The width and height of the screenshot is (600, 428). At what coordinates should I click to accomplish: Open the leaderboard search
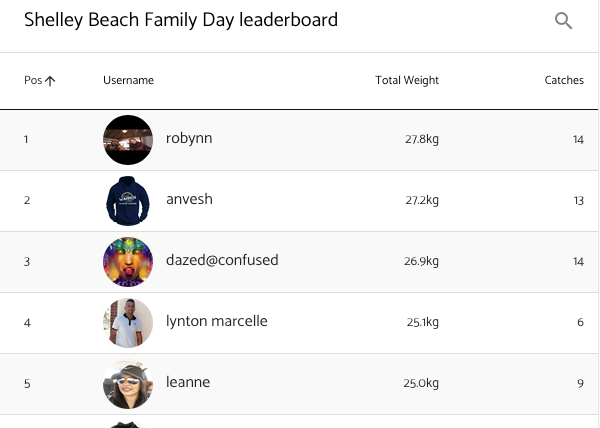tap(564, 21)
